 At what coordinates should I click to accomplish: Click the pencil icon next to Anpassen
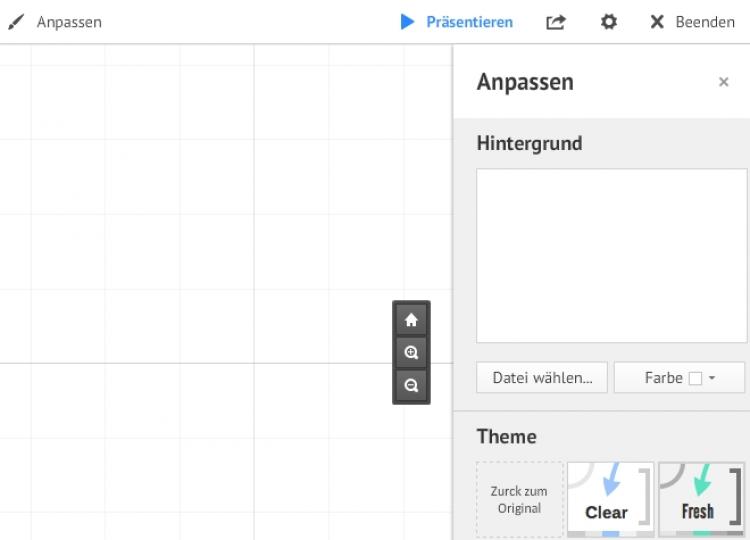point(15,22)
